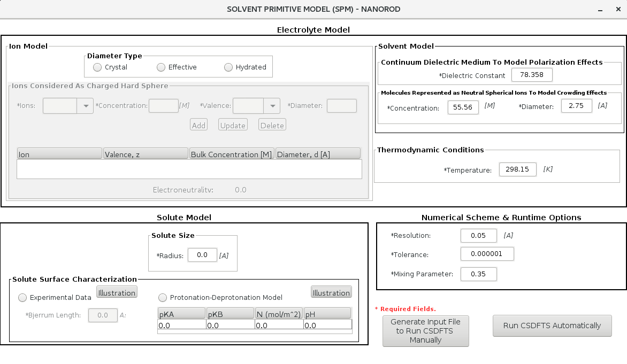Screen dimensions: 627x364
Task: Enable the Experimental Data option
Action: tap(22, 298)
